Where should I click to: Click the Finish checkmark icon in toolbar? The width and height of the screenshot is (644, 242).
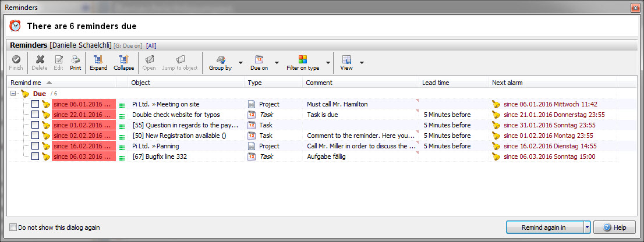[16, 59]
